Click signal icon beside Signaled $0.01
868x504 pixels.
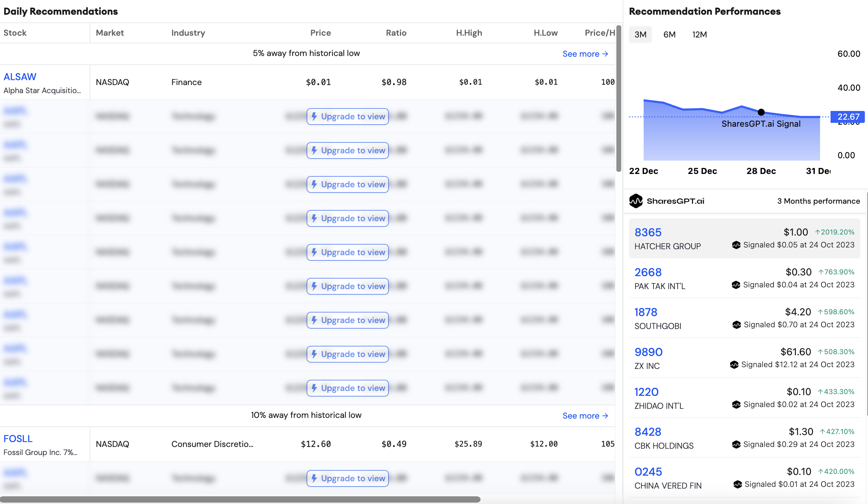click(738, 484)
